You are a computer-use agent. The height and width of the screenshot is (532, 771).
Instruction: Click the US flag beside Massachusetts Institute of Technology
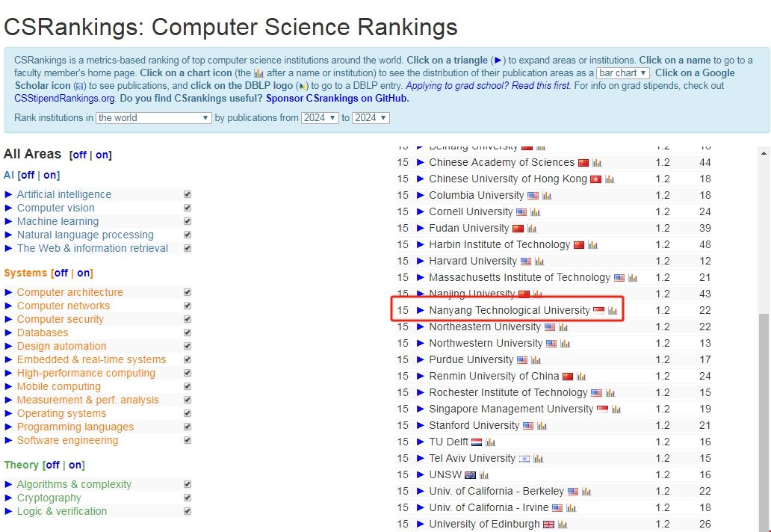(619, 278)
